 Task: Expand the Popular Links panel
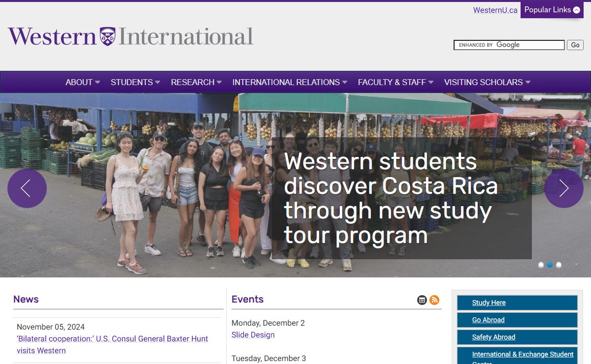552,10
